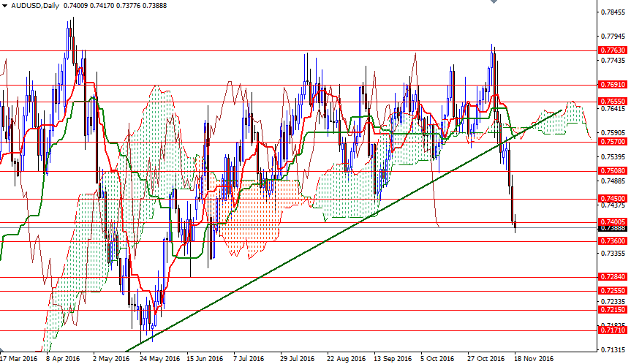Image resolution: width=631 pixels, height=364 pixels.
Task: Click the 18 Nov 2016 date label
Action: point(533,358)
